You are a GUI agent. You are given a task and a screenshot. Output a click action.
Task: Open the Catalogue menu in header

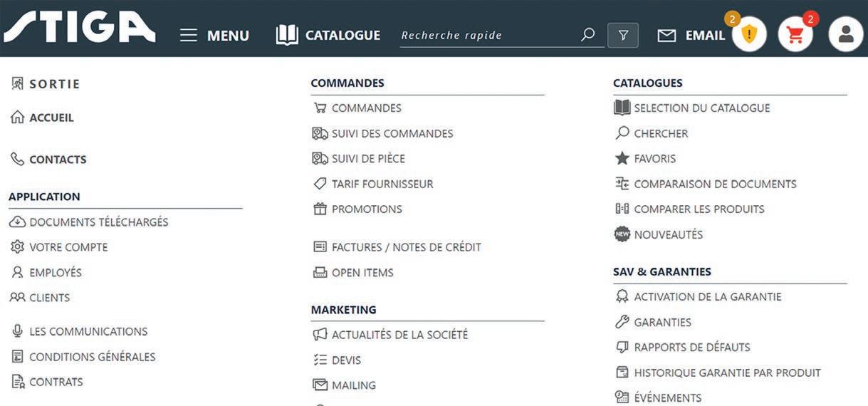click(328, 35)
